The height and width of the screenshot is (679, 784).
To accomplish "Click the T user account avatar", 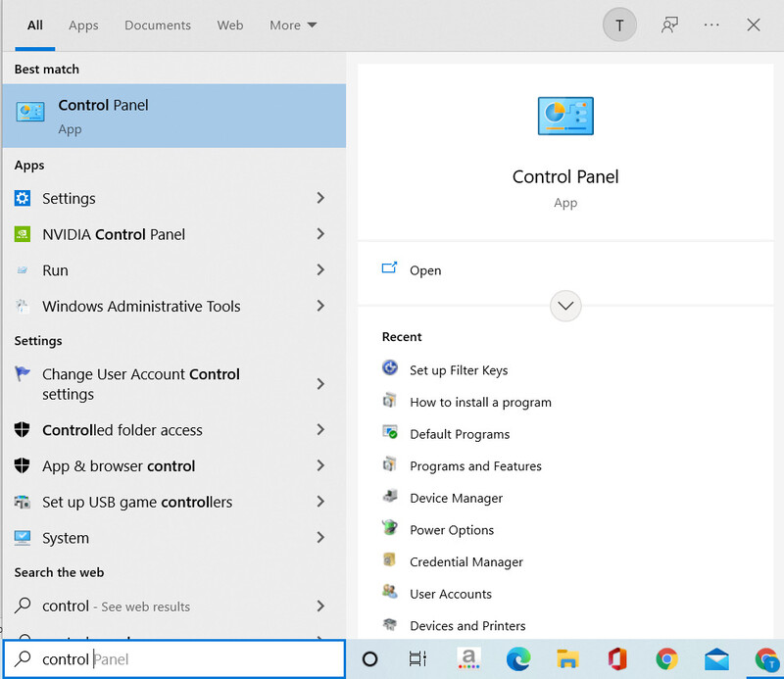I will pyautogui.click(x=619, y=25).
